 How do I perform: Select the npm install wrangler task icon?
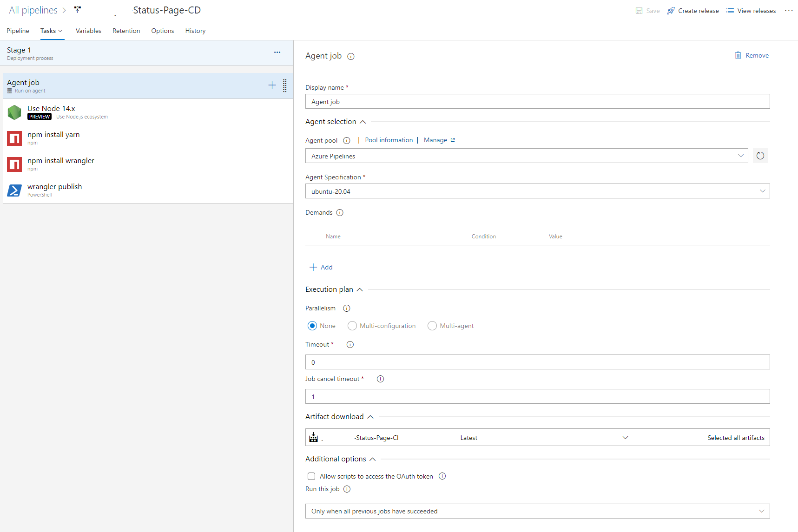pyautogui.click(x=14, y=164)
